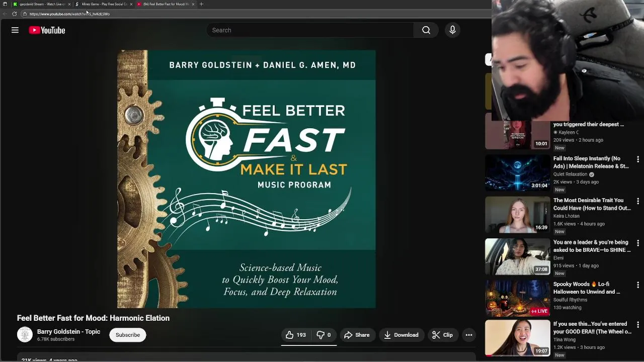The height and width of the screenshot is (362, 644).
Task: Open options for You are a leader video
Action: point(638,243)
